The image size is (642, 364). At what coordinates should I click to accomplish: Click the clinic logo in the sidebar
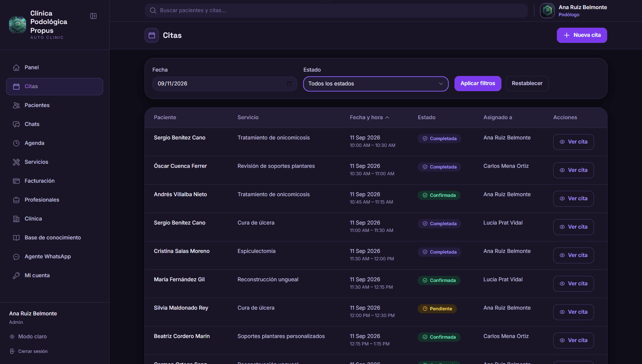click(x=18, y=25)
